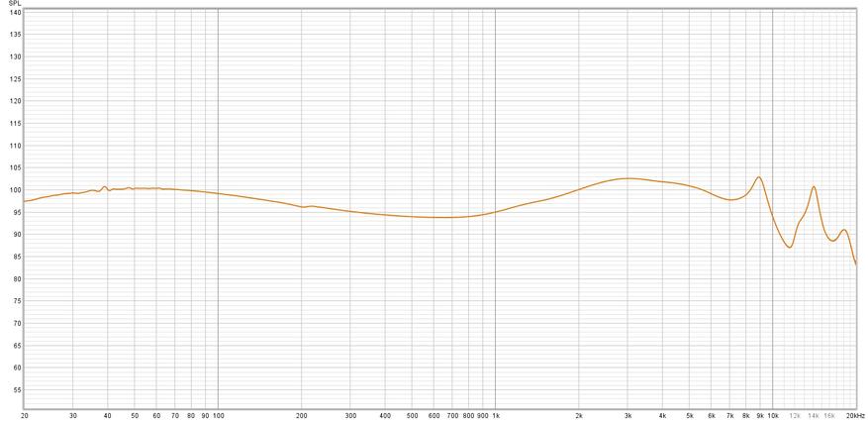868x422 pixels.
Task: Click the 300 Hz frequency axis label
Action: pos(350,415)
